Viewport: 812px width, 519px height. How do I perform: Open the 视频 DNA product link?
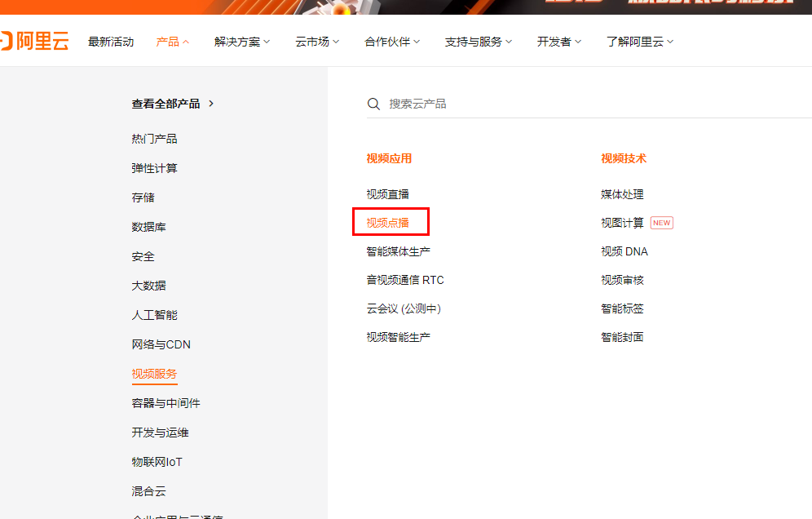click(x=624, y=251)
